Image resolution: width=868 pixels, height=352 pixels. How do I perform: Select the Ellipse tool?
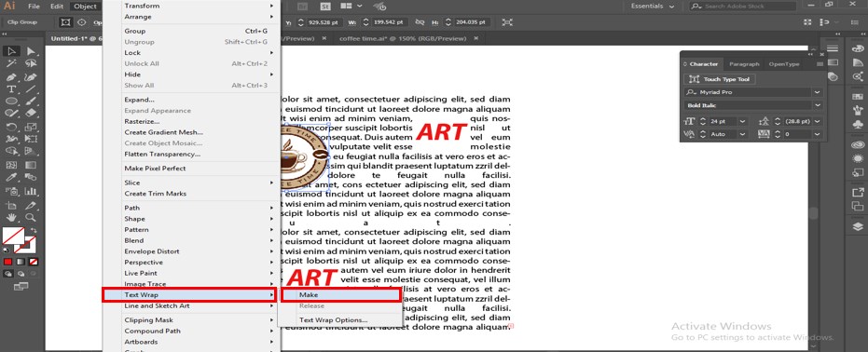[11, 102]
